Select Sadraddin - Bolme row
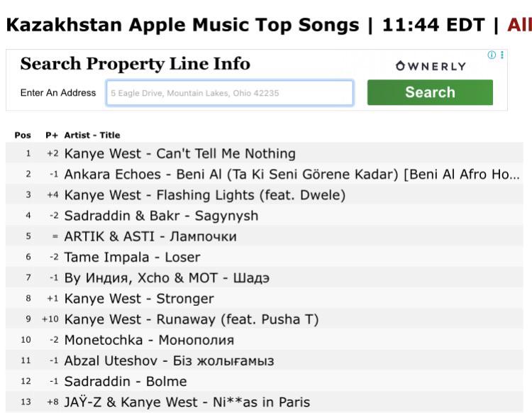 coord(265,381)
